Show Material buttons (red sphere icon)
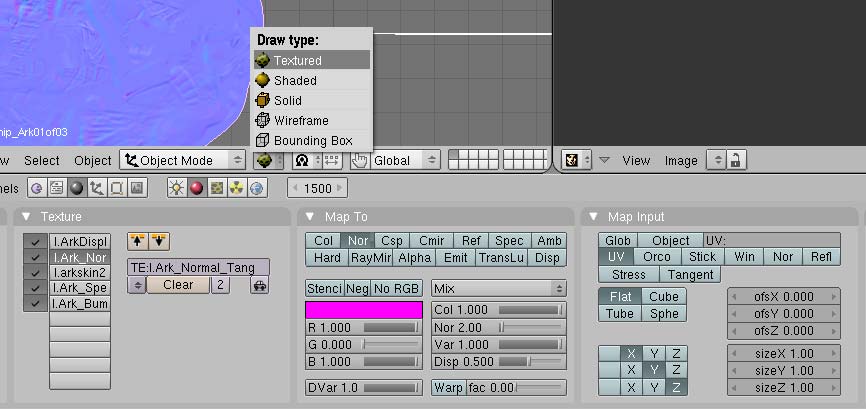 pyautogui.click(x=196, y=188)
